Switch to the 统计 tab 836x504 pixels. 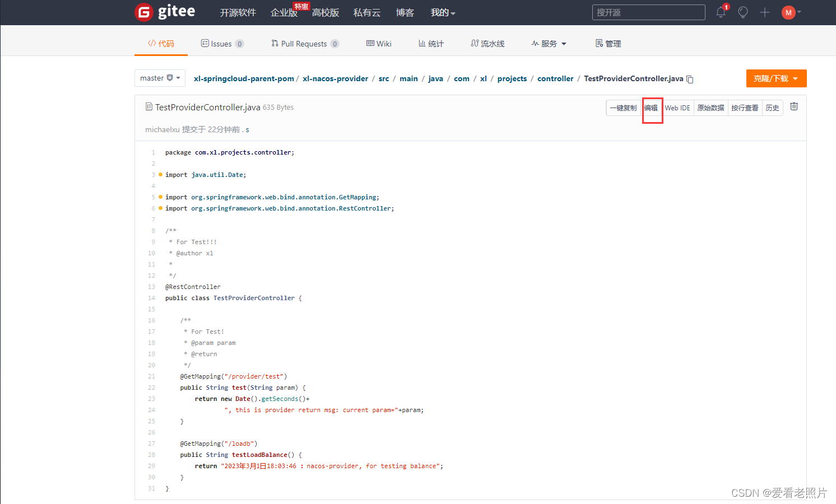point(431,44)
